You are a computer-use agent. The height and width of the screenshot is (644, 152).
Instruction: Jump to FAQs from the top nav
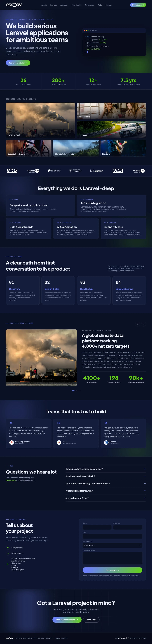[100, 5]
